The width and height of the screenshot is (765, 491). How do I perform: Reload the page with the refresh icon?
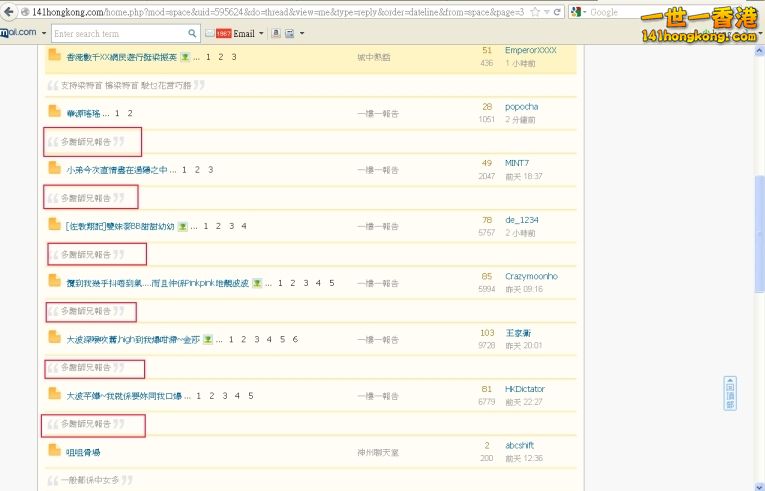[x=556, y=12]
